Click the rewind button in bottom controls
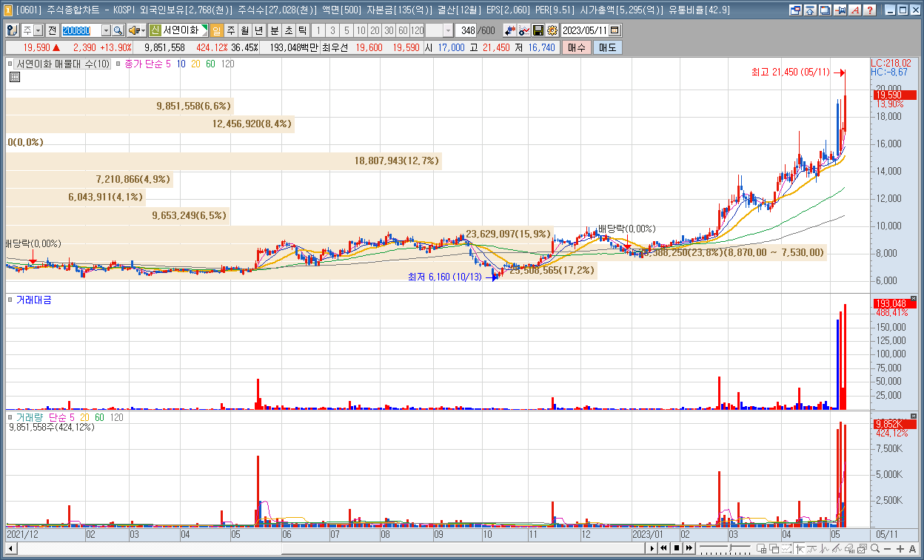This screenshot has width=924, height=560. pos(663,548)
